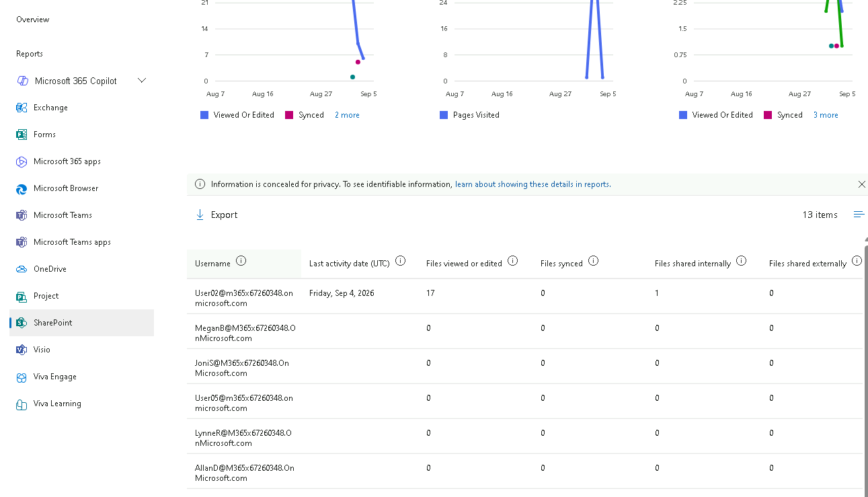Open the column options list icon
The image size is (868, 497).
tap(859, 215)
